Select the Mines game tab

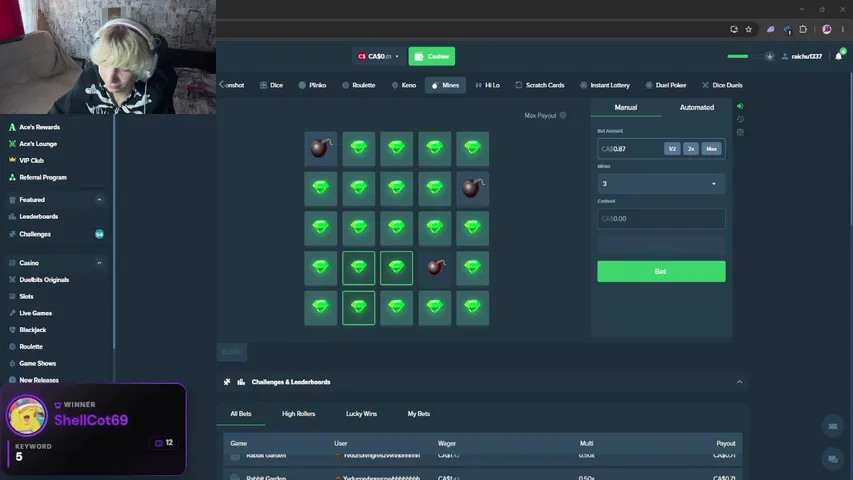(445, 85)
